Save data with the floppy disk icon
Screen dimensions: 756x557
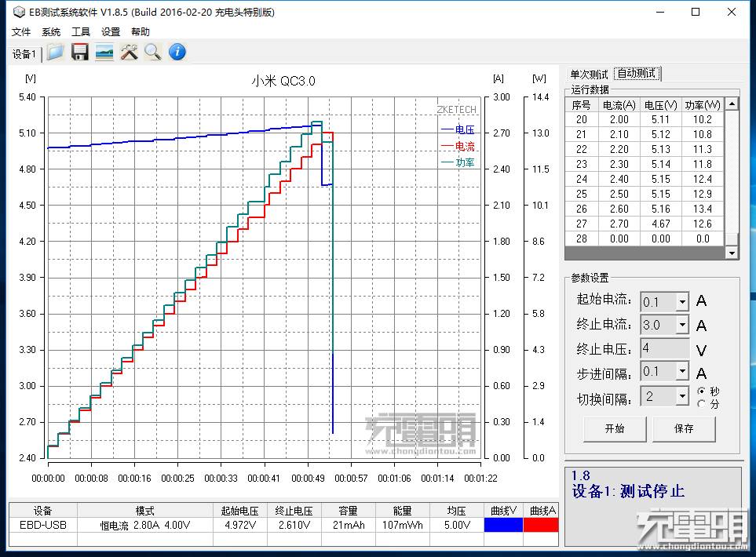pyautogui.click(x=80, y=52)
